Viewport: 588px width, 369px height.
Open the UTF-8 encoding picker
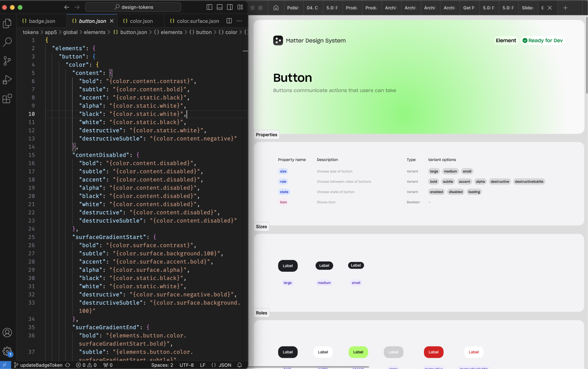click(x=187, y=365)
